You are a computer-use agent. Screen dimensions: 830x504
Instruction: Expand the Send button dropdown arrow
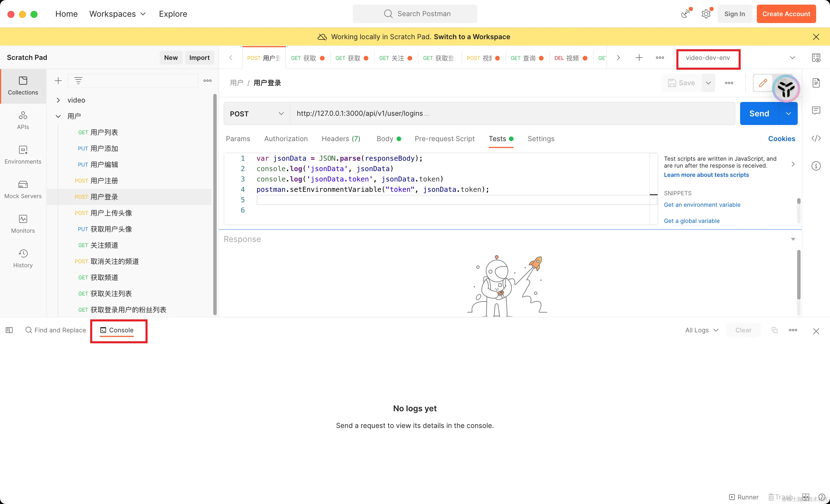(x=790, y=113)
